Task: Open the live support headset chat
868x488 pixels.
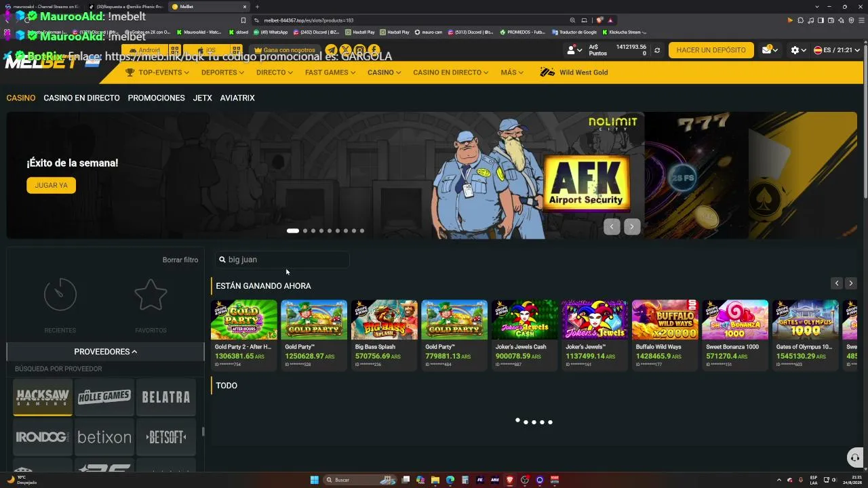Action: (855, 457)
